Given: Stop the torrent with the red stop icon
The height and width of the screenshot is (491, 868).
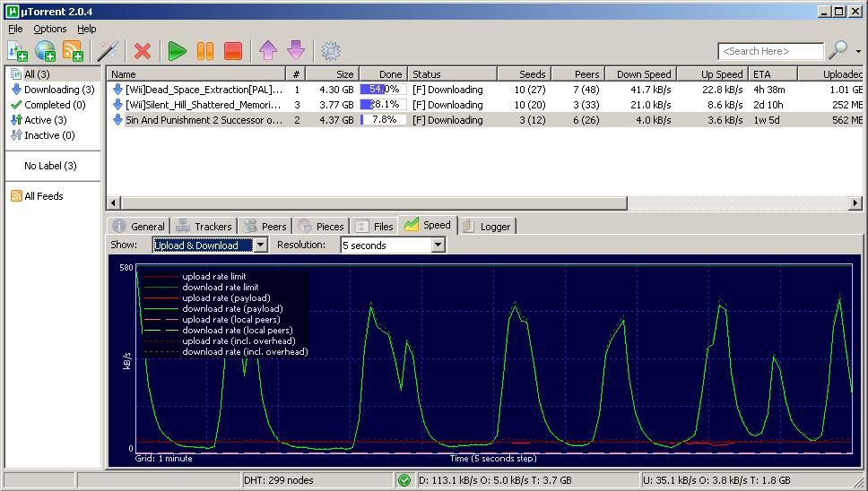Looking at the screenshot, I should click(x=233, y=51).
